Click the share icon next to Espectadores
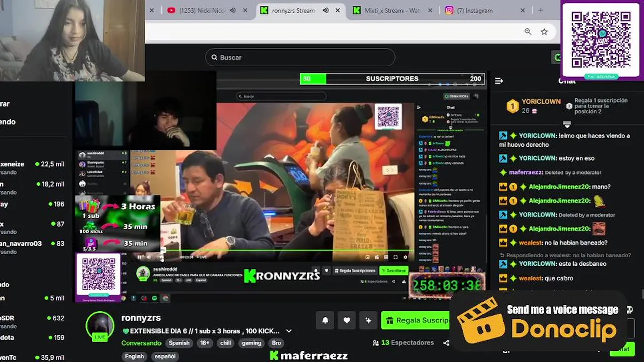 point(446,343)
